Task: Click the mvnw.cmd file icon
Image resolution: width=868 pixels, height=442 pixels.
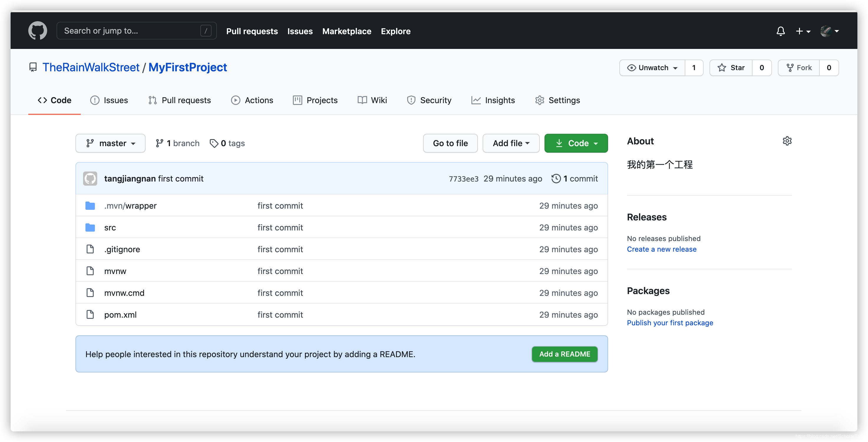Action: coord(90,292)
